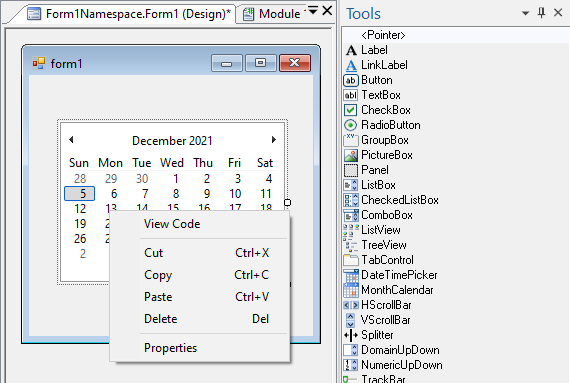Close the form1 designer window
Viewport: 570px width, 383px height.
point(295,63)
